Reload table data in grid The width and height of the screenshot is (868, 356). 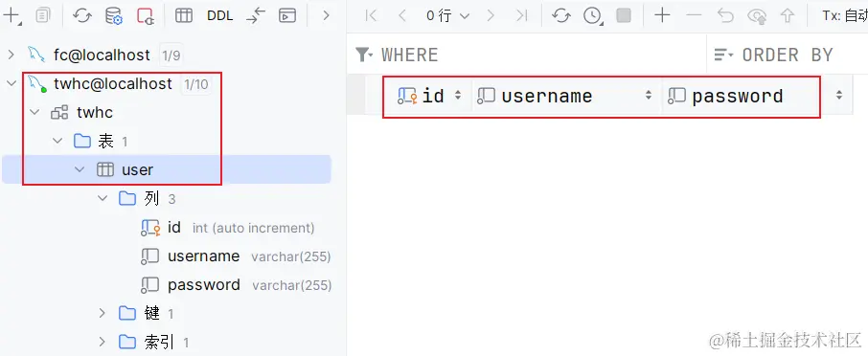click(x=561, y=15)
